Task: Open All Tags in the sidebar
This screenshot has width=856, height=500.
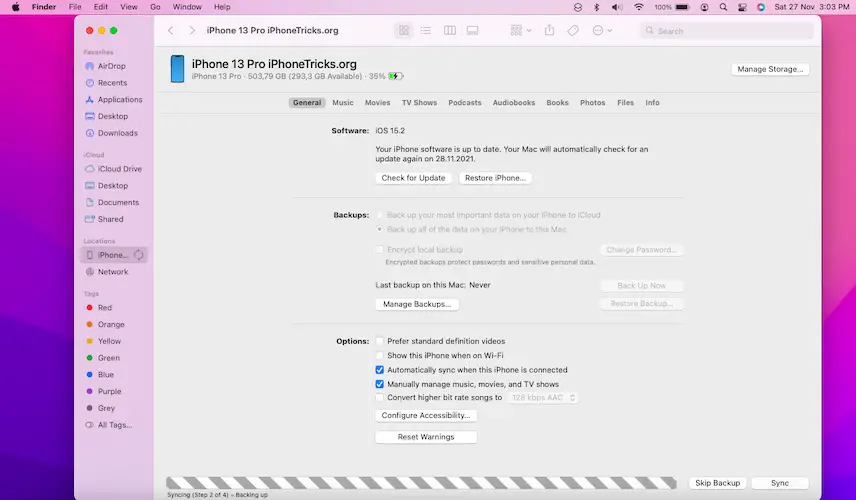Action: 113,425
